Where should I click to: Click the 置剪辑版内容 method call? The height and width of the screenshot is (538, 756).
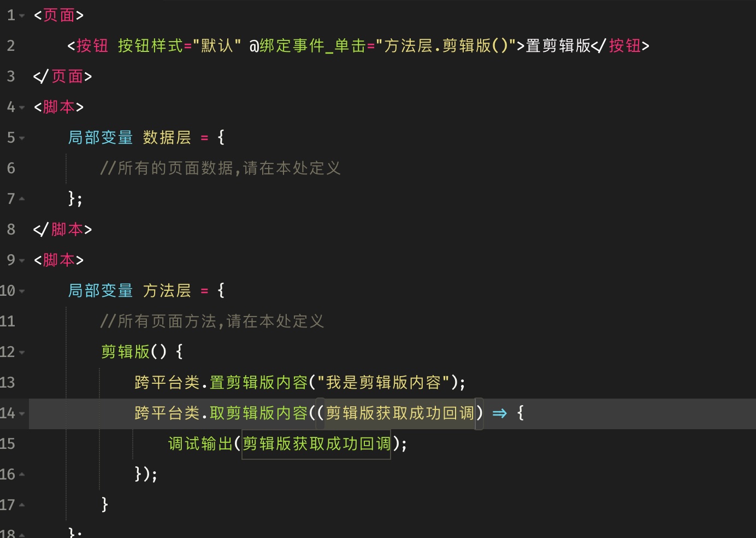point(259,383)
